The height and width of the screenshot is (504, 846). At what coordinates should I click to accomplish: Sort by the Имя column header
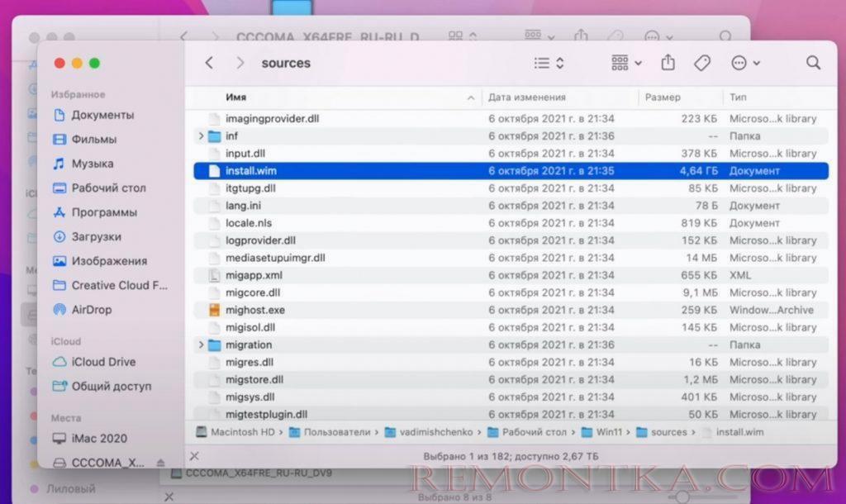point(235,97)
